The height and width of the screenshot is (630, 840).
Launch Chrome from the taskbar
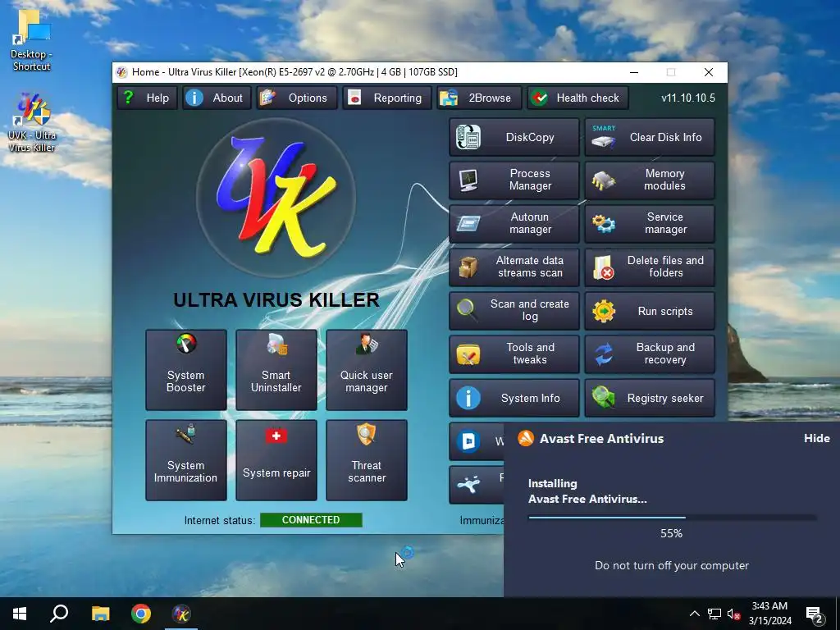[x=141, y=614]
